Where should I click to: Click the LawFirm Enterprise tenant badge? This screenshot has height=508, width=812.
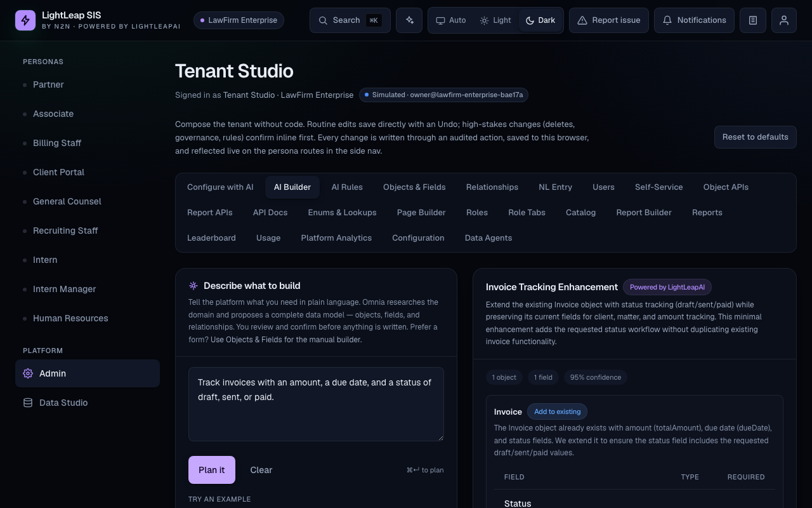[239, 20]
